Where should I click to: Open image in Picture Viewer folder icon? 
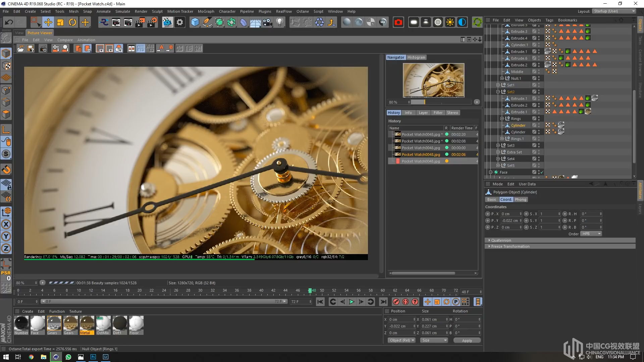[20, 49]
